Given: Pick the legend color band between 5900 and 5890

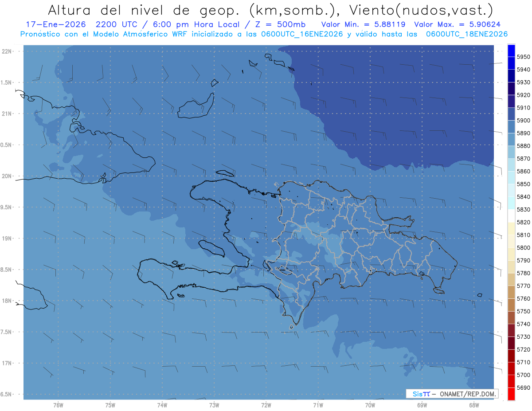Looking at the screenshot, I should pyautogui.click(x=511, y=127).
